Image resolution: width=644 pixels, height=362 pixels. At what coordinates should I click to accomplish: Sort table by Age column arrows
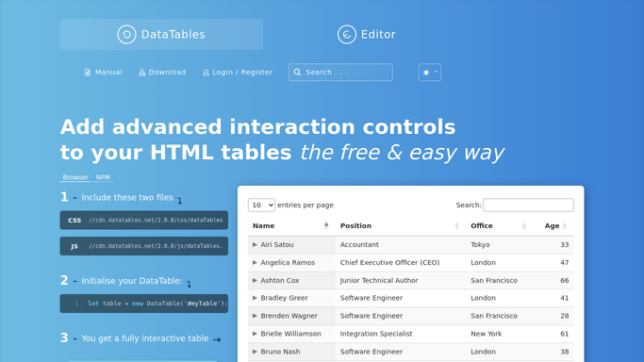tap(565, 225)
